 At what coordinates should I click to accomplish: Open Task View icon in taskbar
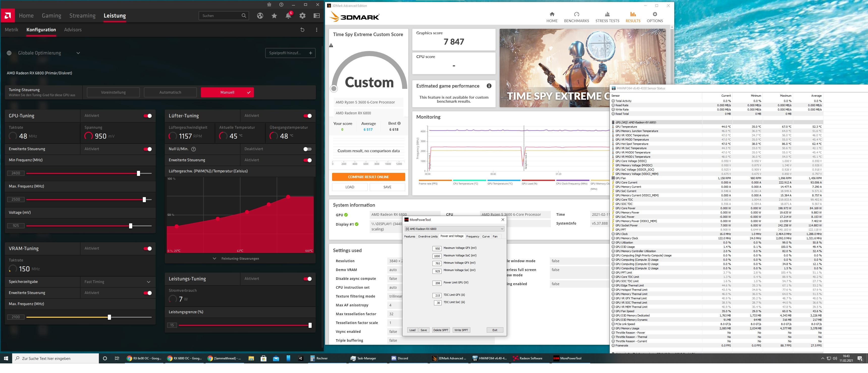coord(117,358)
